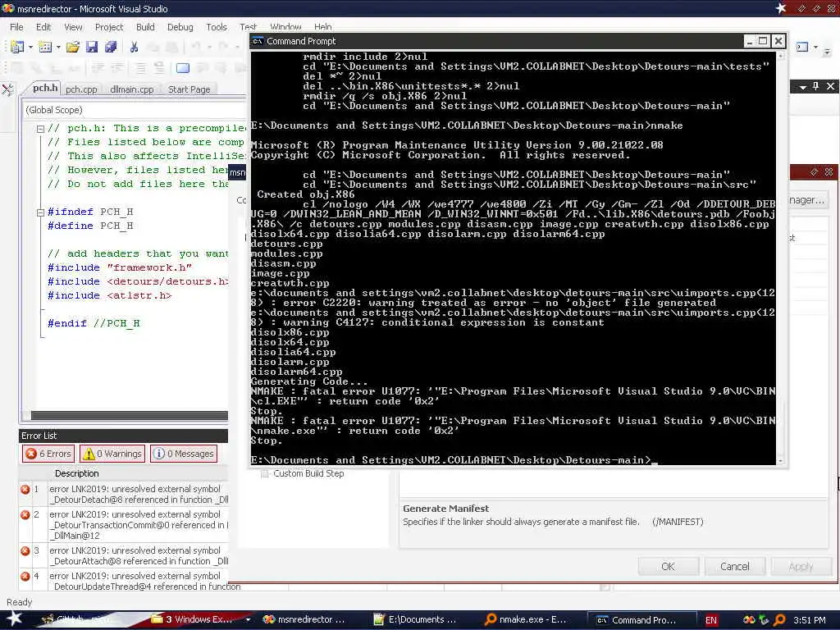The height and width of the screenshot is (630, 840).
Task: Open the File menu
Action: 16,27
